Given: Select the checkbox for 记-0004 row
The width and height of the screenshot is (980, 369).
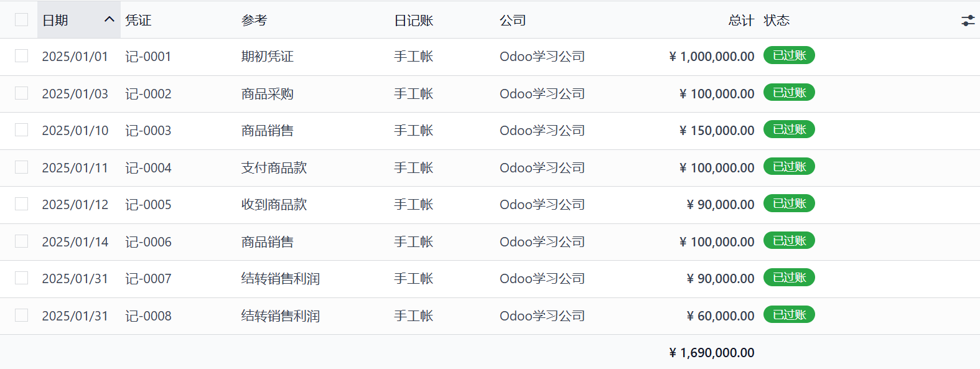Looking at the screenshot, I should click(22, 167).
